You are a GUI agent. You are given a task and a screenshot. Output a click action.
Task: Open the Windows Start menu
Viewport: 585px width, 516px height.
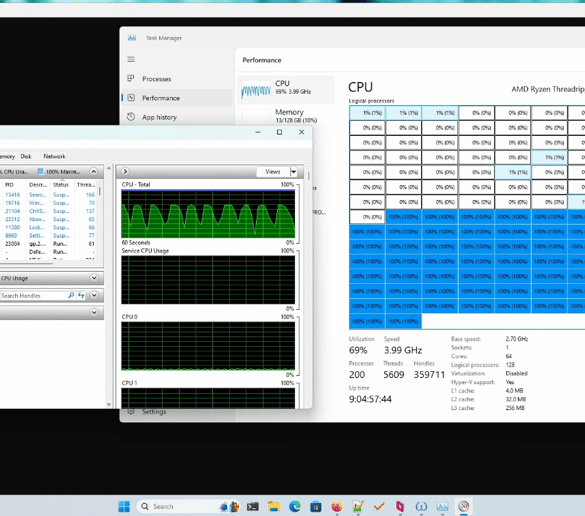pyautogui.click(x=124, y=506)
